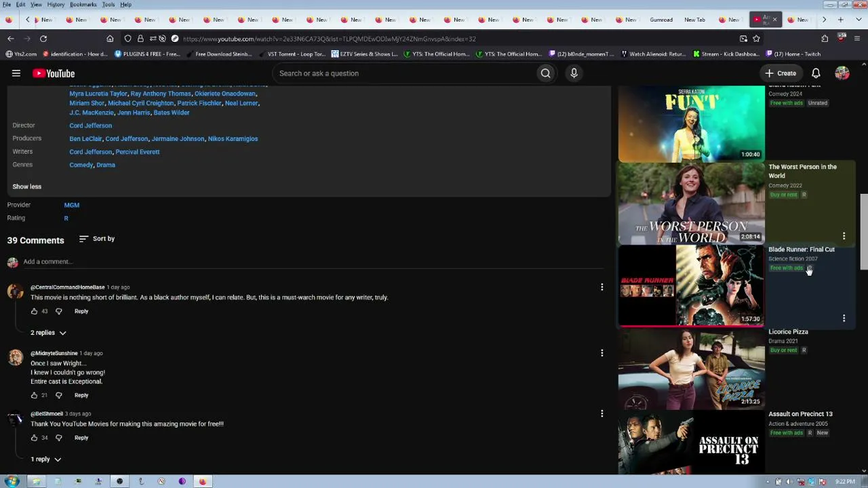Reload the current page
This screenshot has height=488, width=868.
[43, 39]
